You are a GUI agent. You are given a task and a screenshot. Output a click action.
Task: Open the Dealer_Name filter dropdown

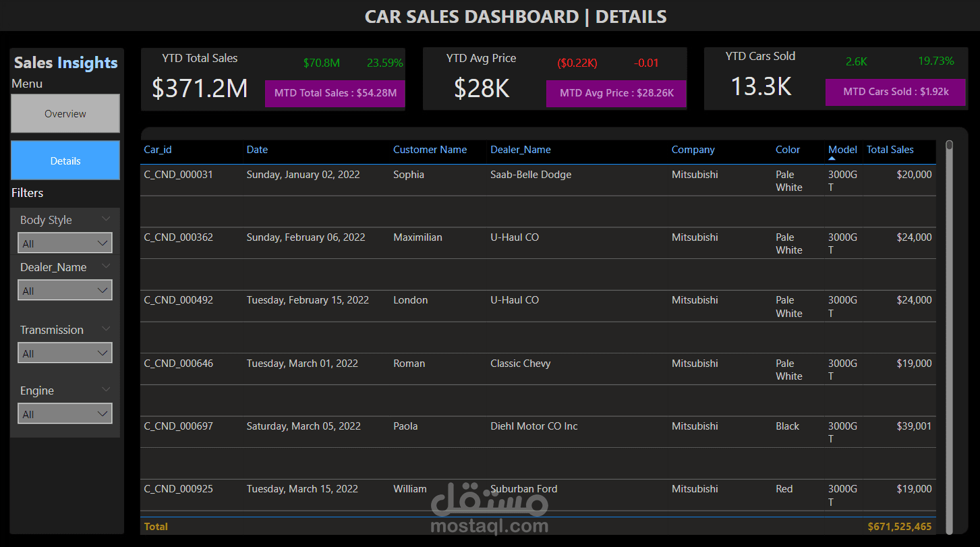click(x=65, y=289)
